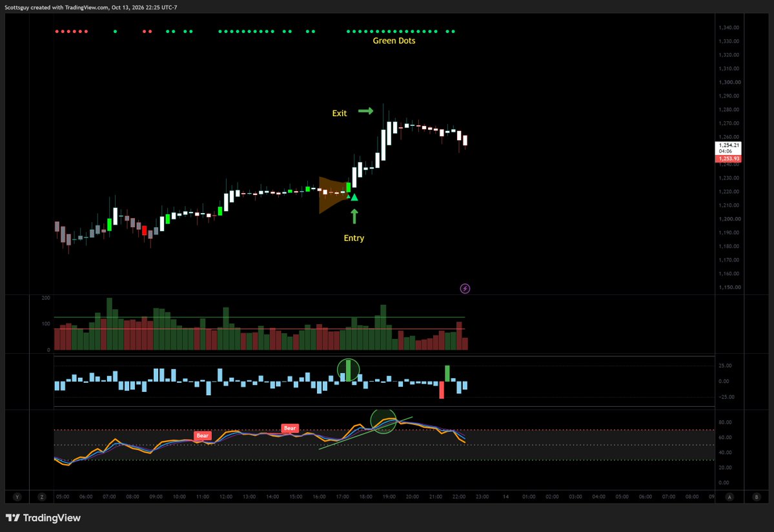This screenshot has height=532, width=774.
Task: Click the 1,280.00 price scale value
Action: pyautogui.click(x=729, y=110)
